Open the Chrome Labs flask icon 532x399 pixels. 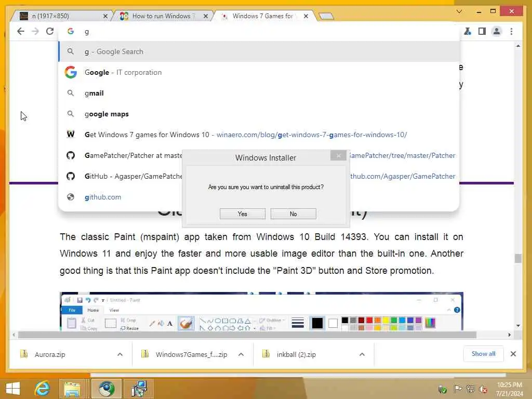[x=468, y=32]
